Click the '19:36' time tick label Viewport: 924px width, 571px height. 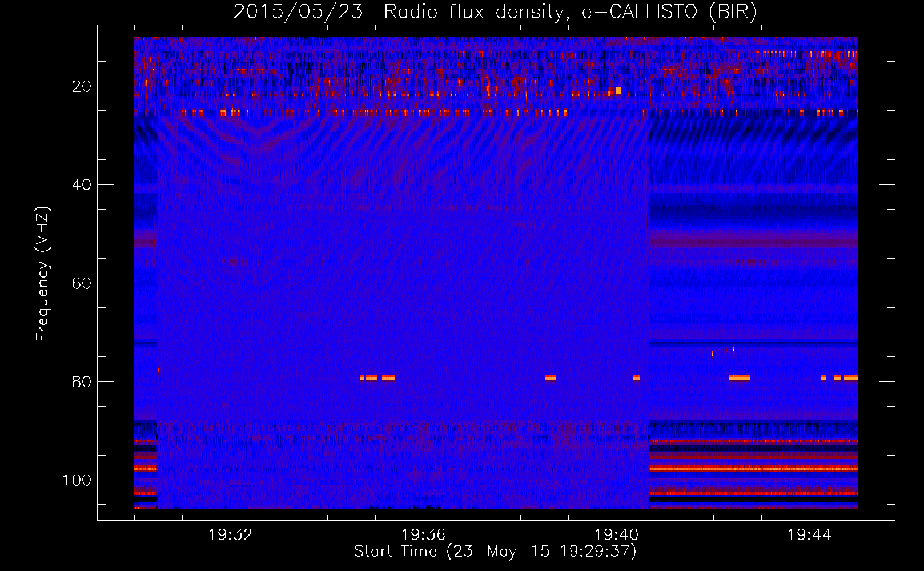click(424, 535)
